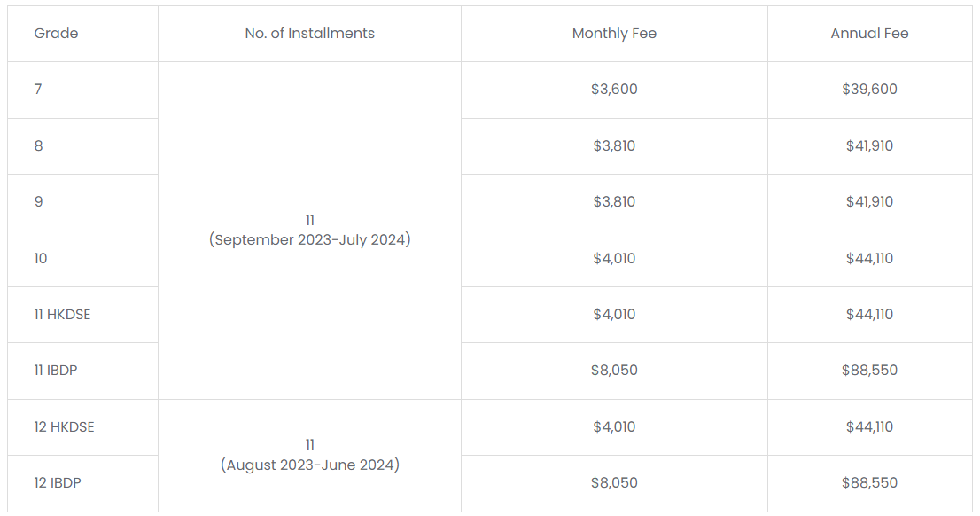
Task: Select the No. of Installments header
Action: point(310,34)
